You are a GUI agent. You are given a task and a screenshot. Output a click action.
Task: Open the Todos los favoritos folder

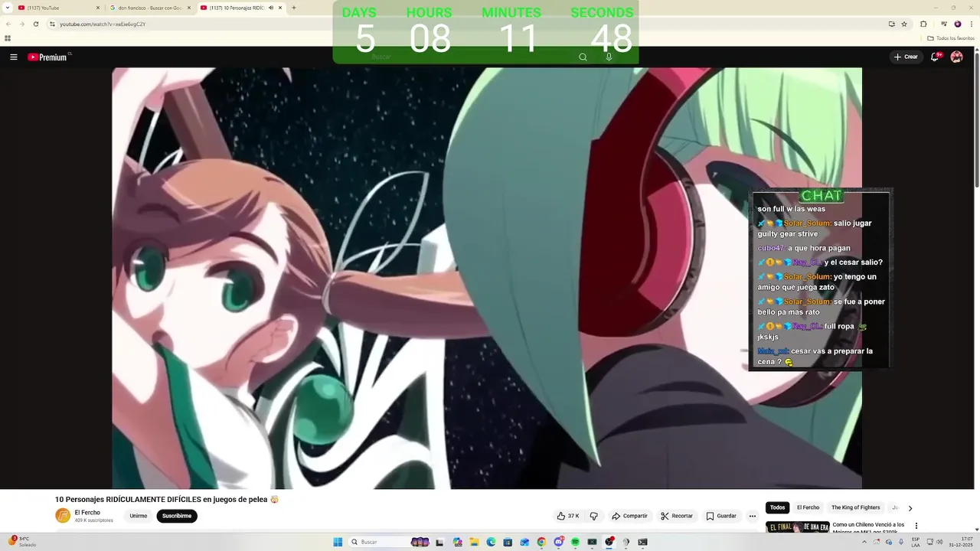[x=951, y=37]
